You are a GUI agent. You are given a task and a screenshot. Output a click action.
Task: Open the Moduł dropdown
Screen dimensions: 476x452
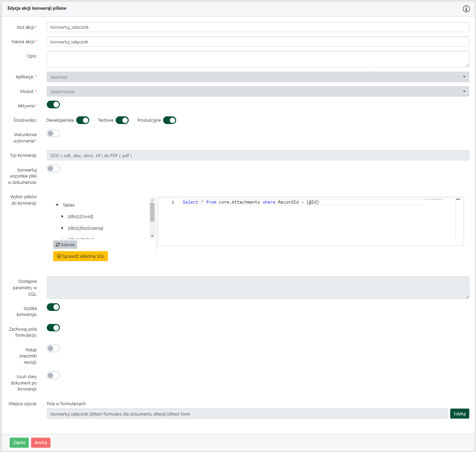point(257,92)
